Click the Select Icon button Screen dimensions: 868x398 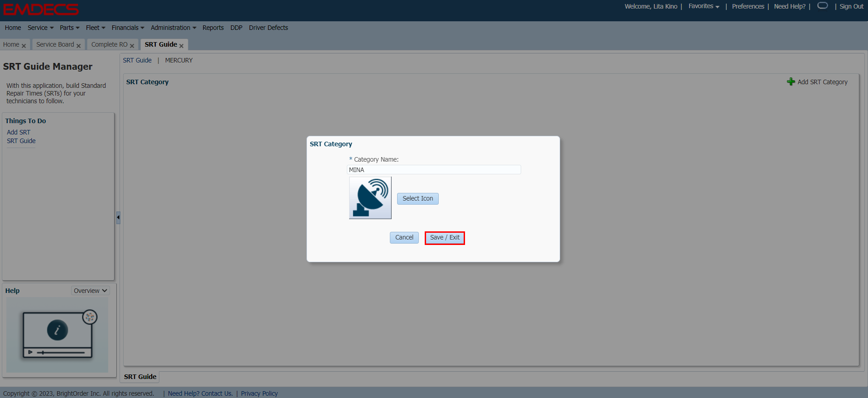(417, 199)
